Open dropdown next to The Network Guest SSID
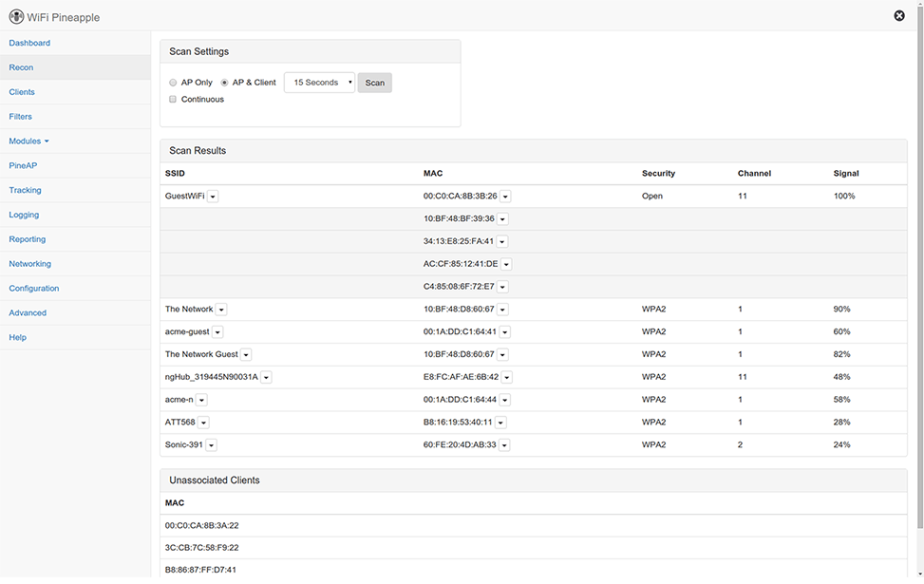The height and width of the screenshot is (584, 924). (x=246, y=355)
